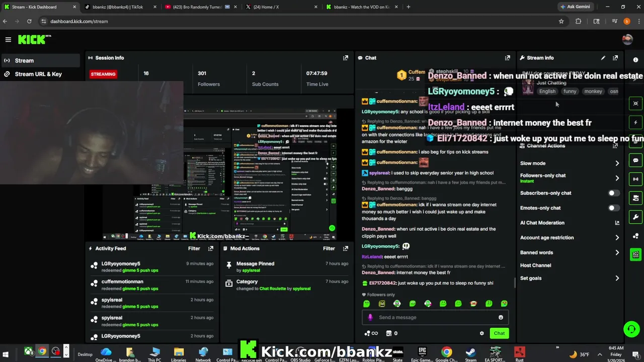The height and width of the screenshot is (362, 644).
Task: Open Steam from the taskbar
Action: 470,353
